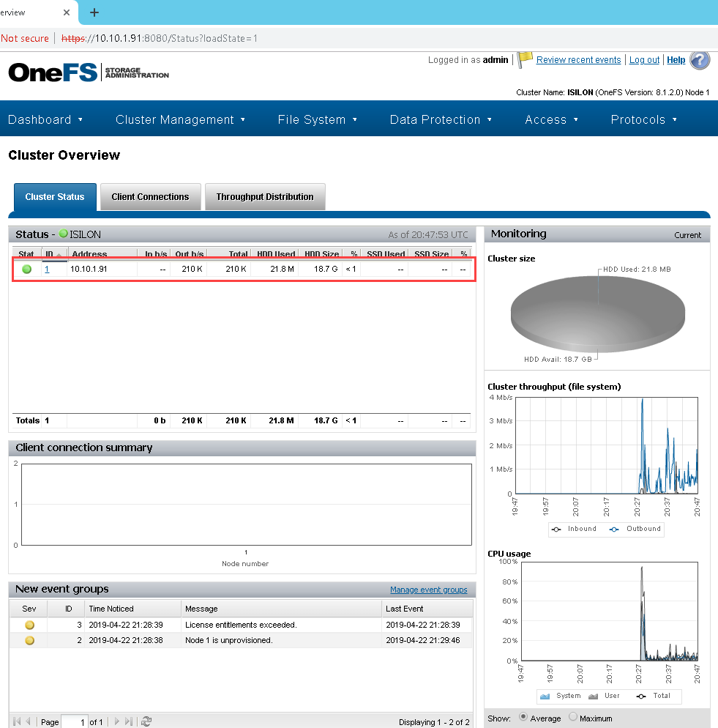Click the Help text link
The image size is (718, 728).
click(676, 60)
